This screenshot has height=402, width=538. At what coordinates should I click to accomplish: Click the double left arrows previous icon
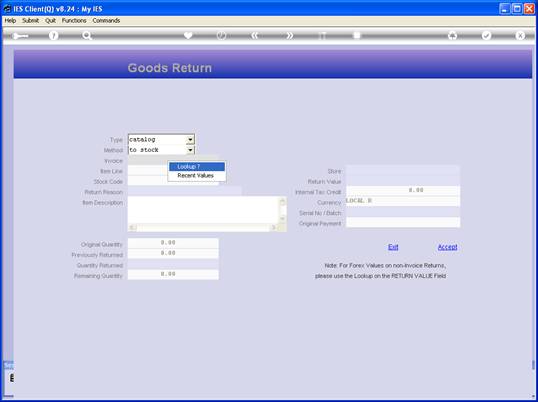pos(255,35)
